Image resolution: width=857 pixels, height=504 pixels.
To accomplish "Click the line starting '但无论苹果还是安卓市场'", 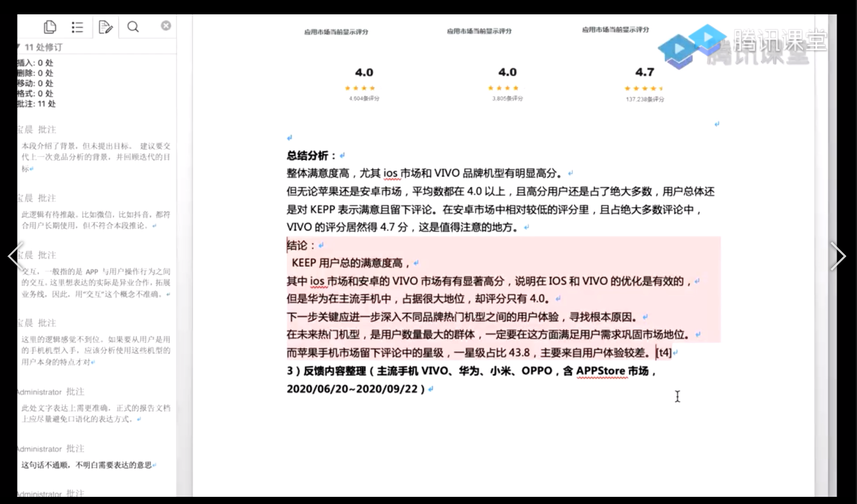I will click(500, 191).
